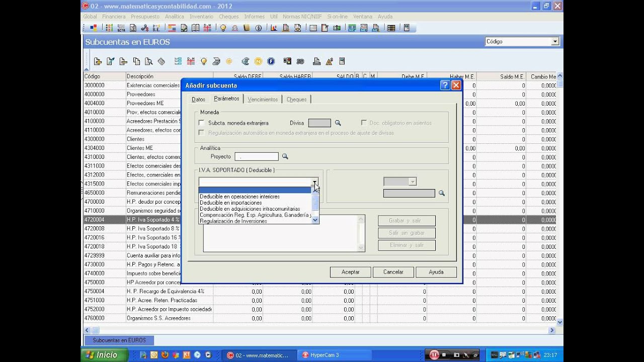Click the copy subcuenta icon
Image resolution: width=644 pixels, height=362 pixels.
tap(136, 61)
